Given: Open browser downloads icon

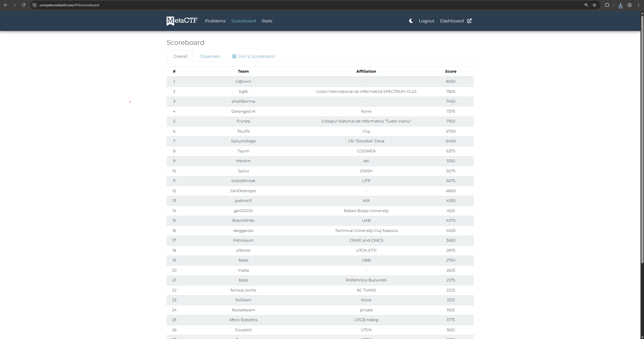Looking at the screenshot, I should (x=620, y=5).
